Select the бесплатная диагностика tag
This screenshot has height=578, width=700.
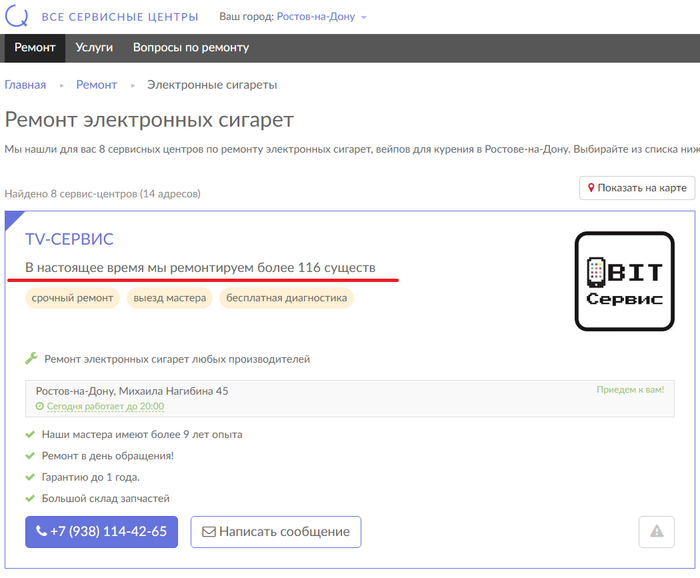pos(286,298)
